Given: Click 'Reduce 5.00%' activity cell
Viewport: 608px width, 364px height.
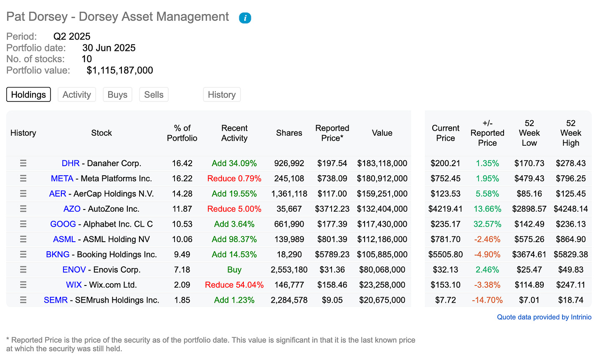Looking at the screenshot, I should click(234, 209).
